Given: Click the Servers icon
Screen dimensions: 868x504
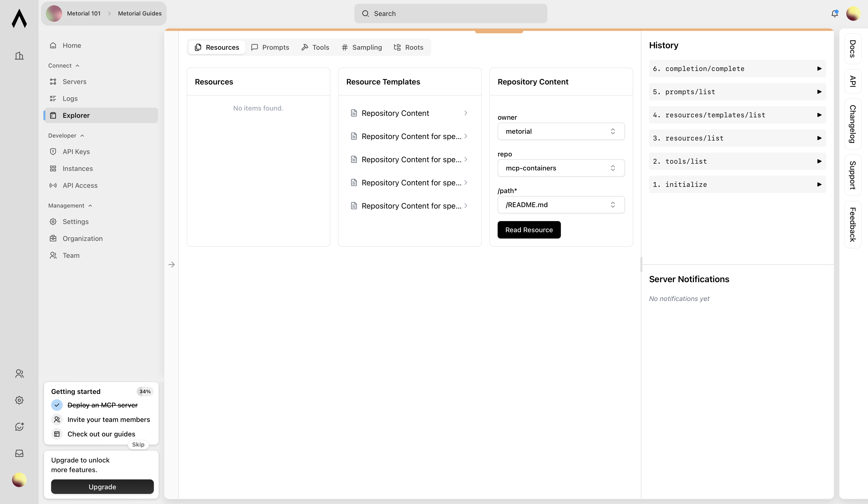Looking at the screenshot, I should [53, 82].
